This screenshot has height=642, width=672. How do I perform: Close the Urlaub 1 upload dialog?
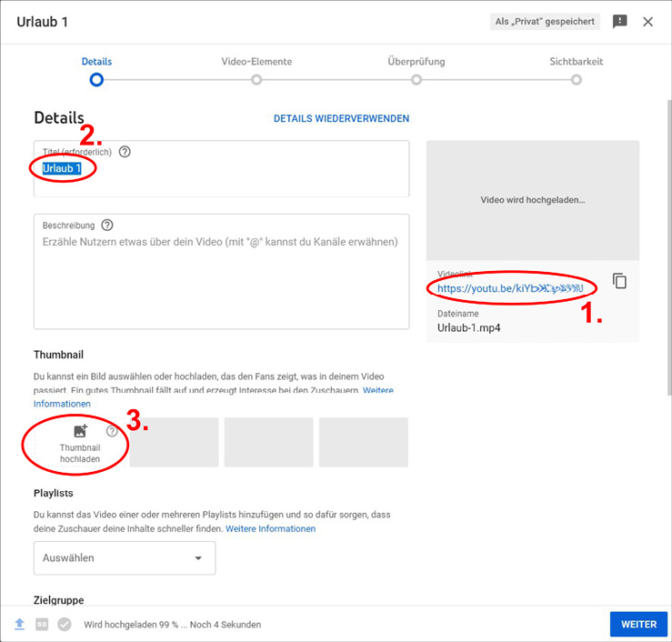(x=648, y=22)
